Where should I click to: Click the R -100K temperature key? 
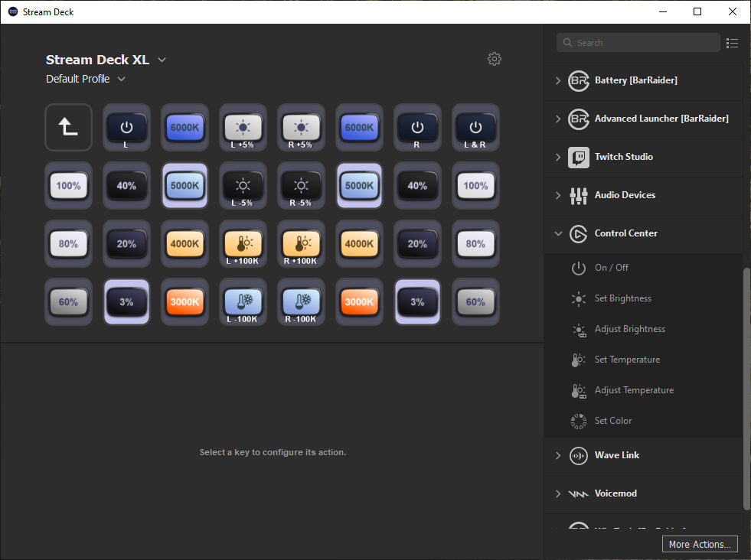(x=301, y=302)
